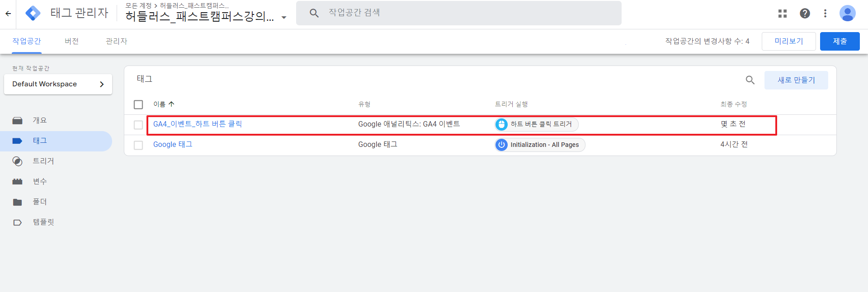The height and width of the screenshot is (292, 868).
Task: Click the search icon in tag table
Action: tap(750, 80)
